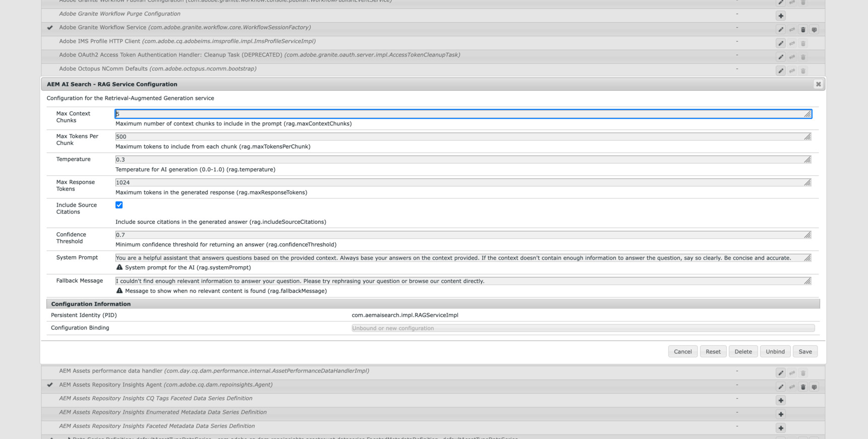The image size is (868, 439).
Task: Click the unbind arrows for IMS Profile HTTP Client
Action: pos(792,43)
